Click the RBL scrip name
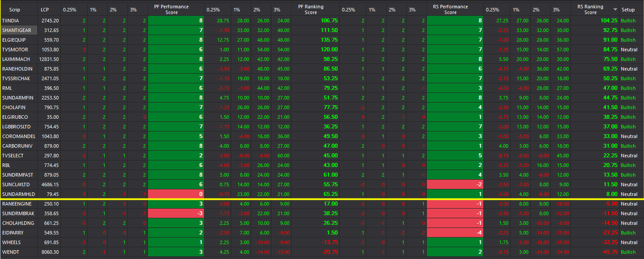644x259 pixels. (6, 165)
